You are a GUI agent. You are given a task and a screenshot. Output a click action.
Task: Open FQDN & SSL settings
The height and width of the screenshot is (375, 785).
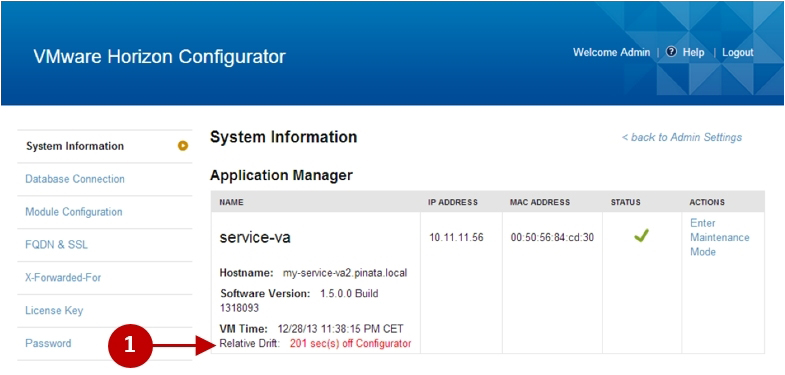pyautogui.click(x=56, y=245)
